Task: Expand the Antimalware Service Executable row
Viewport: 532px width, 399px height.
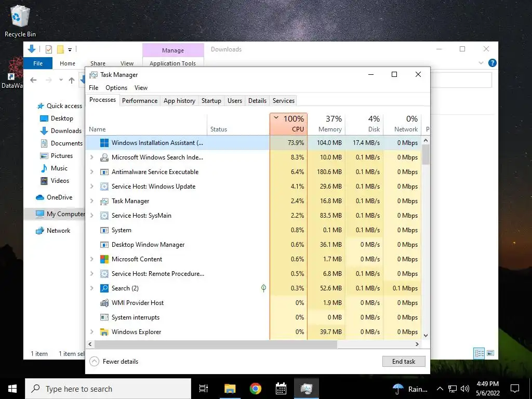Action: 91,172
